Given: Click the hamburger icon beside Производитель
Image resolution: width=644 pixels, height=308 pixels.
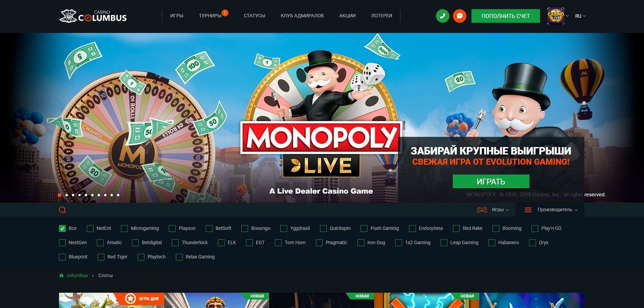Looking at the screenshot, I should coord(528,210).
